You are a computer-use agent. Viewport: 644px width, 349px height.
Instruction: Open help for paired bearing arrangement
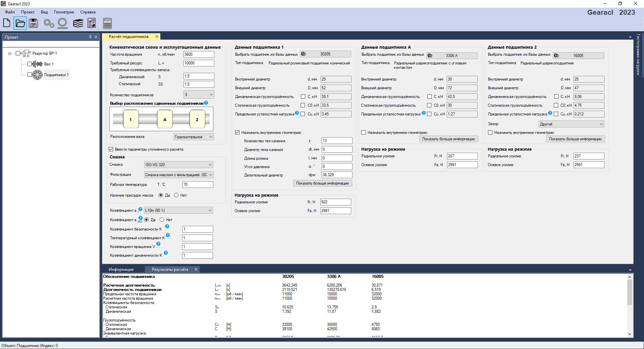(x=206, y=103)
